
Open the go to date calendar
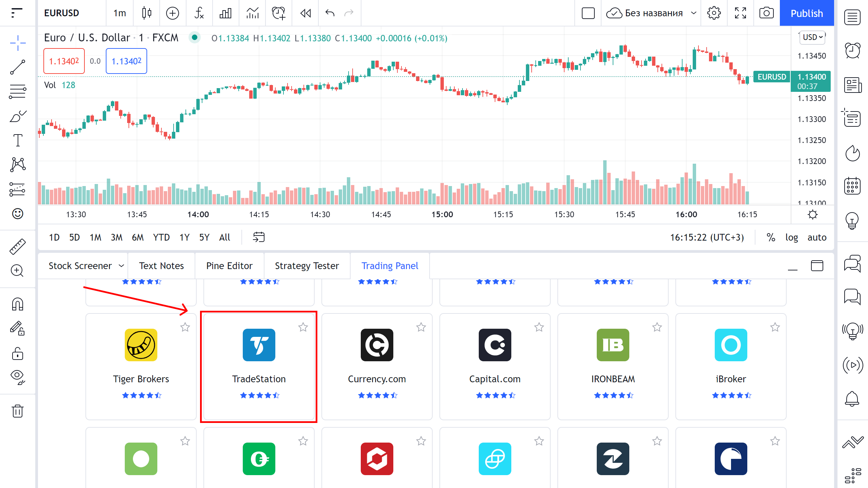259,237
